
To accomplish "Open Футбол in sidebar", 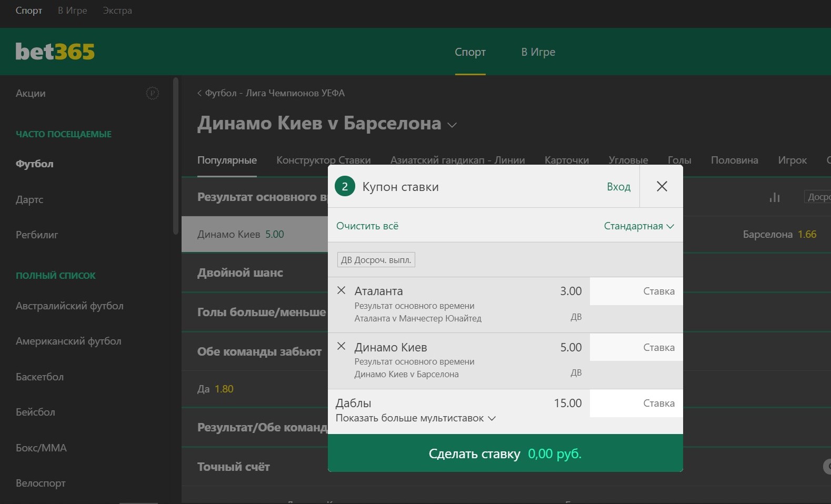I will pos(35,164).
